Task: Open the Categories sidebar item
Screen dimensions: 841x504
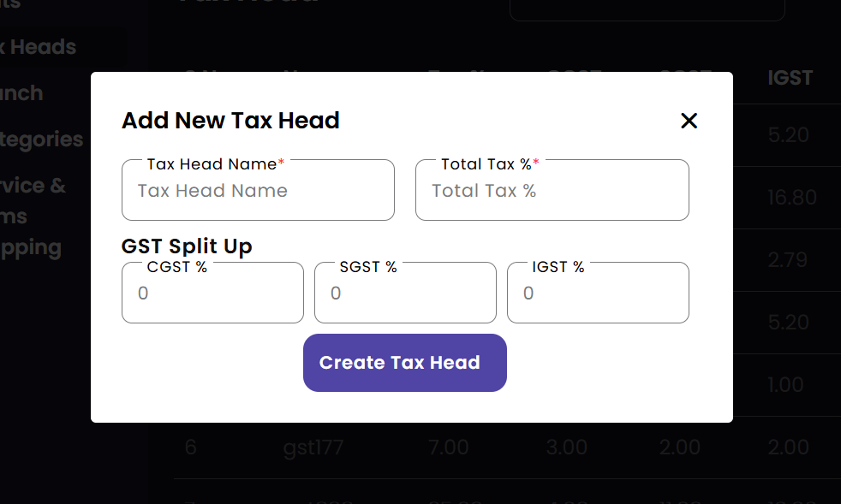Action: [41, 139]
